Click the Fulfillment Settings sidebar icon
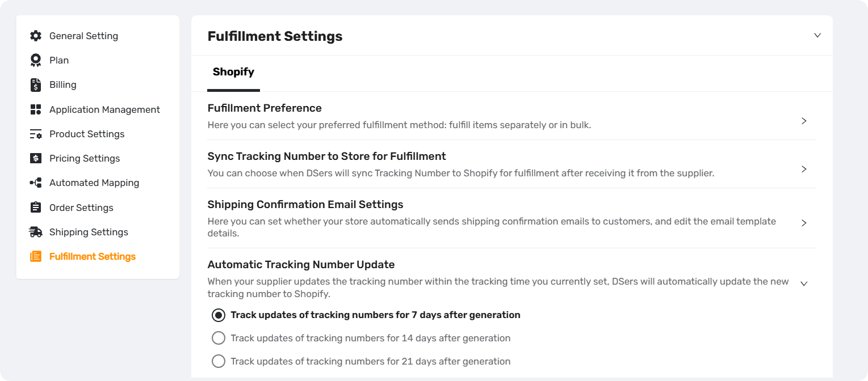This screenshot has width=868, height=381. tap(36, 256)
